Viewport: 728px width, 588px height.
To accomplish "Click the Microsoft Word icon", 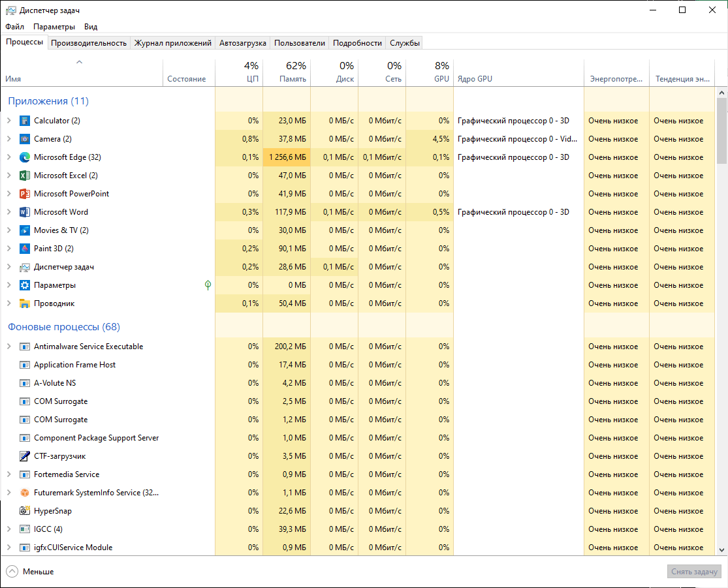I will 25,212.
